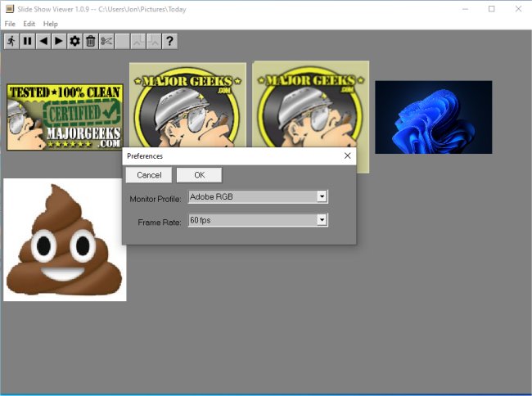Maximize the Slide Show Viewer window
This screenshot has width=532, height=396.
point(491,9)
